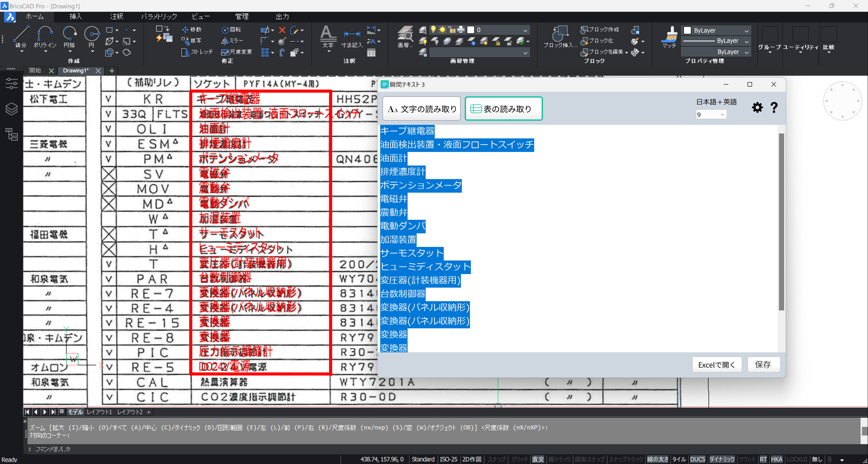Click the question mark help icon
The width and height of the screenshot is (868, 464).
[774, 107]
